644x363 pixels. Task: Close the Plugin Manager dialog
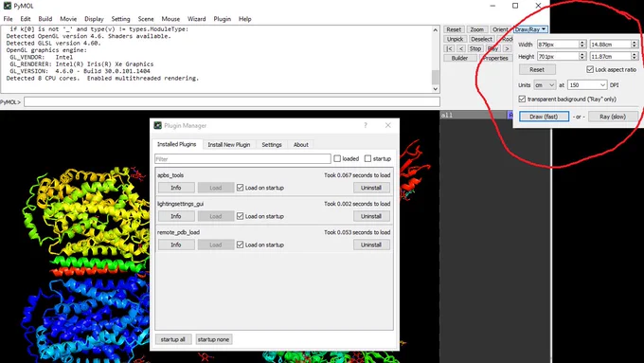click(387, 125)
